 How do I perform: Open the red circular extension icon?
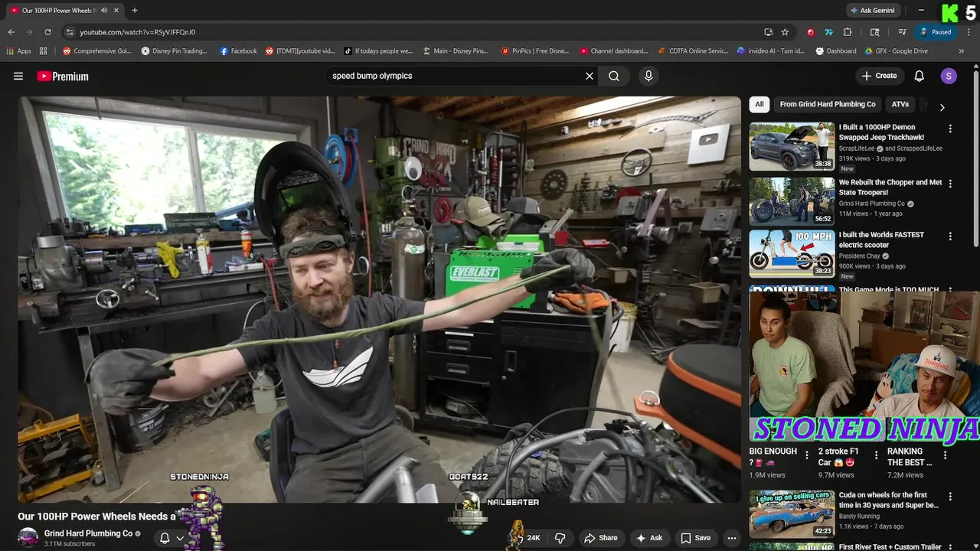click(x=810, y=32)
